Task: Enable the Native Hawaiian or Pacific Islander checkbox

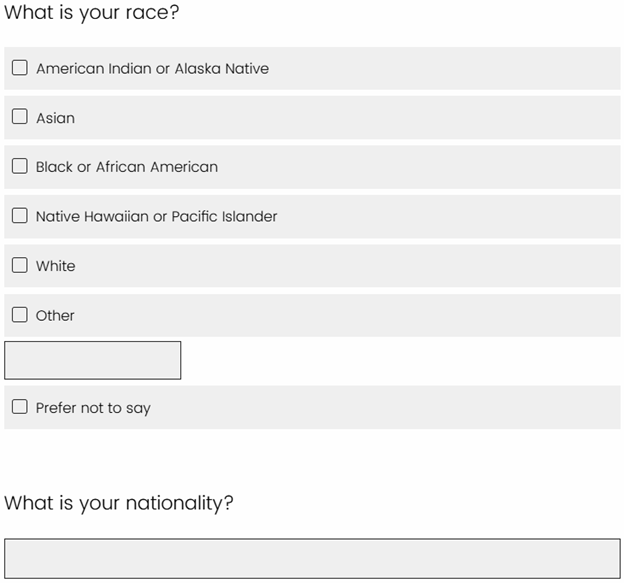Action: click(20, 216)
